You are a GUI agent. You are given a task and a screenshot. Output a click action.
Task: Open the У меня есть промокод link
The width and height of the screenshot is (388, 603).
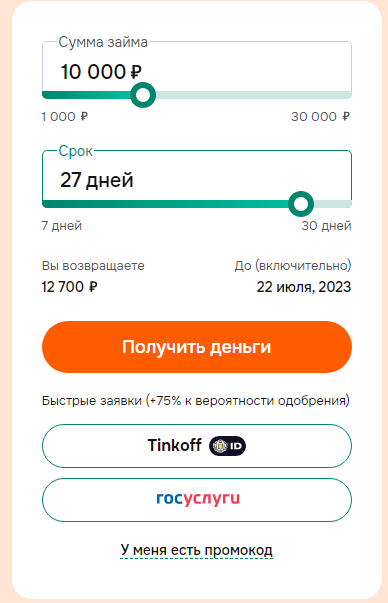coord(196,550)
